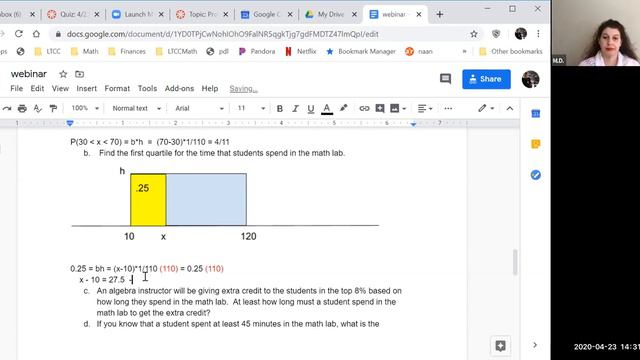Open the Google Keep side panel icon
640x360 pixels.
coord(536,144)
